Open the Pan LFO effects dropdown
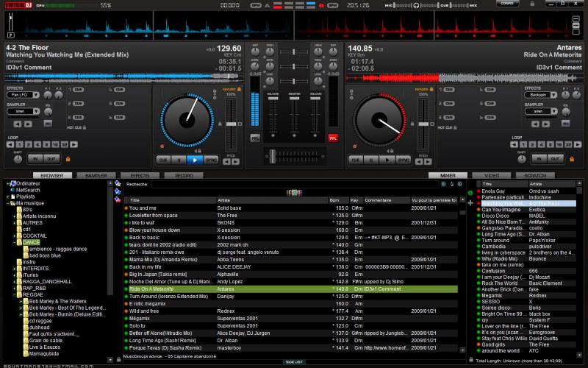 click(x=24, y=95)
